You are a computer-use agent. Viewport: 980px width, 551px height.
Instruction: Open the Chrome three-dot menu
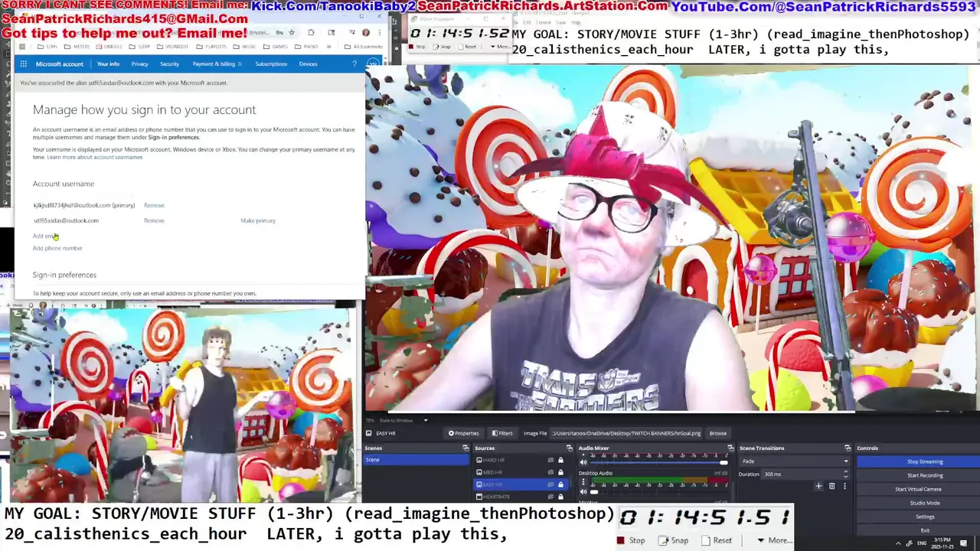[380, 33]
